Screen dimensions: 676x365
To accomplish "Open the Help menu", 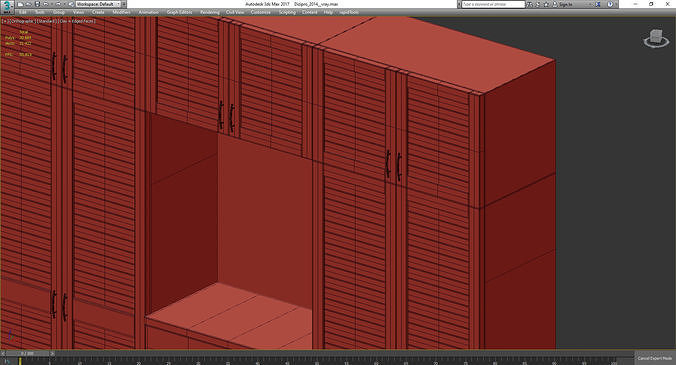I will (x=328, y=12).
